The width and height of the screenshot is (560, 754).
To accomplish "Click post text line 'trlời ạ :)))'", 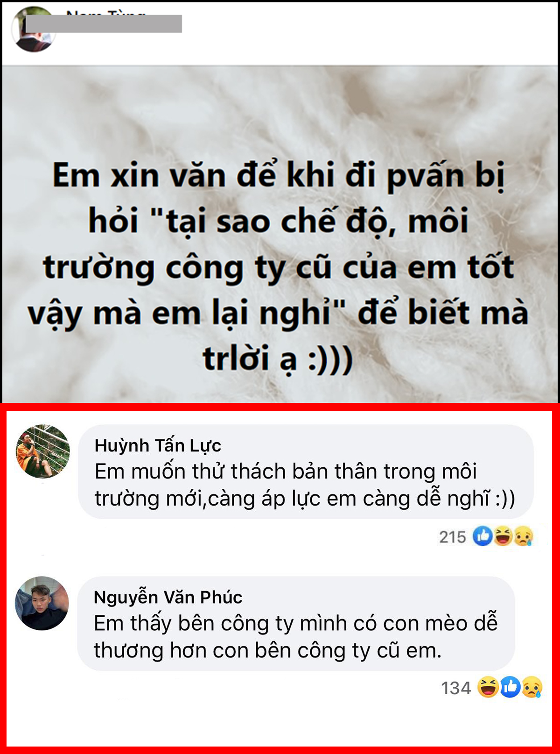I will coord(278,359).
